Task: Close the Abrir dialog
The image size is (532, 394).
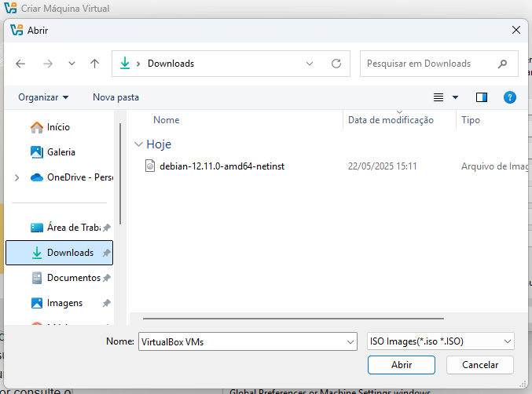Action: [516, 30]
